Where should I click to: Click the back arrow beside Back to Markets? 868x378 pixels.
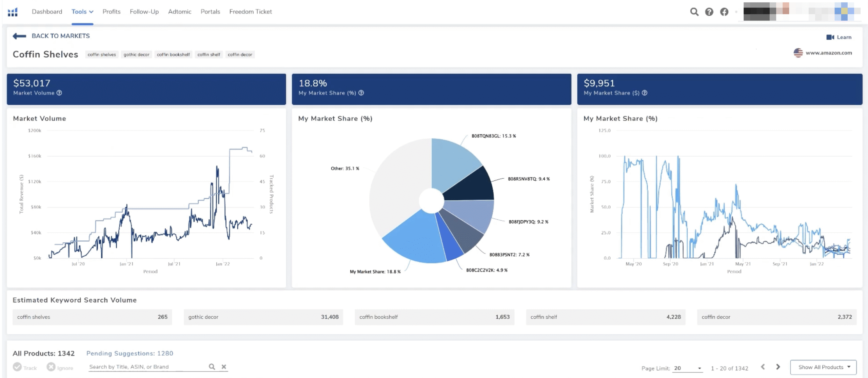[x=19, y=36]
